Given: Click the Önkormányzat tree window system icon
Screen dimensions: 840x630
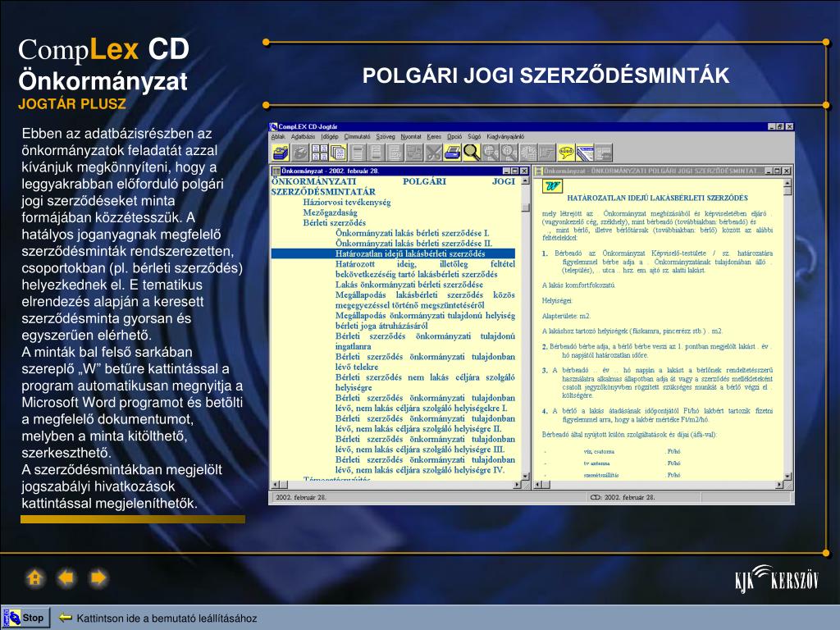Looking at the screenshot, I should pos(276,171).
